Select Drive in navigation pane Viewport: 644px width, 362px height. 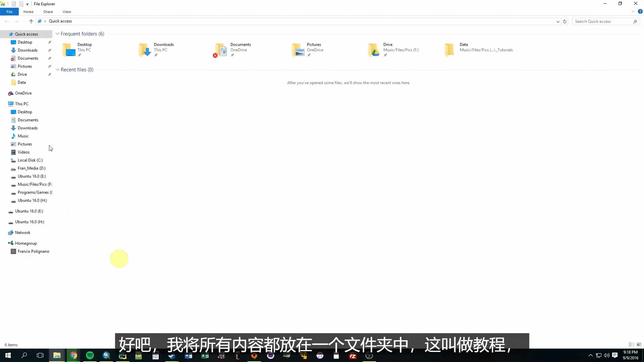[22, 74]
